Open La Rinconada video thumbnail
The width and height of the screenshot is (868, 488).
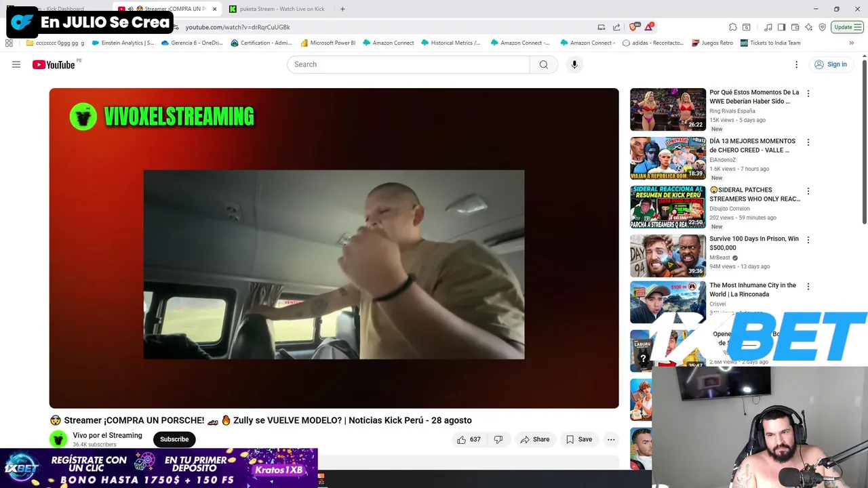point(668,302)
